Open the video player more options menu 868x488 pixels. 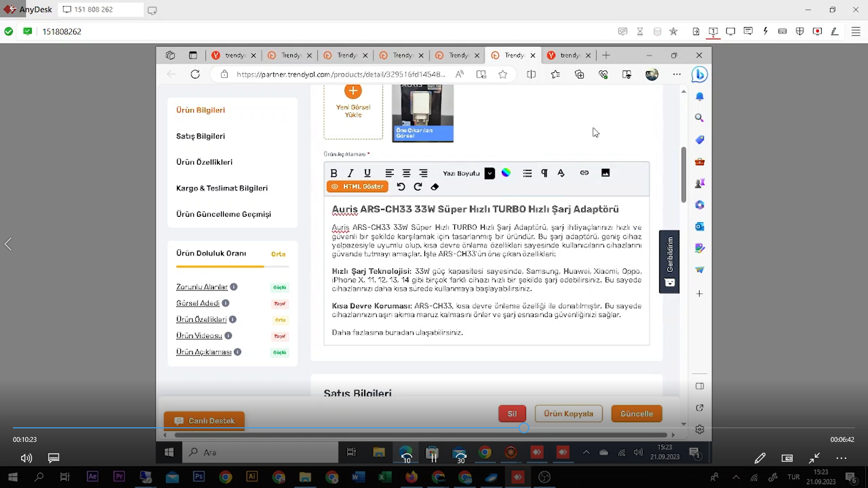[841, 458]
